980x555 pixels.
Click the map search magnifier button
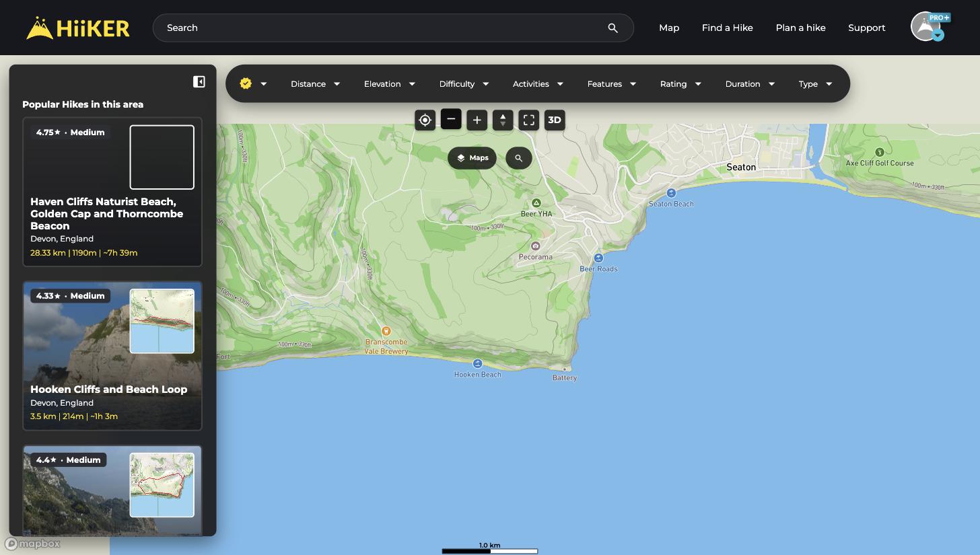(519, 158)
